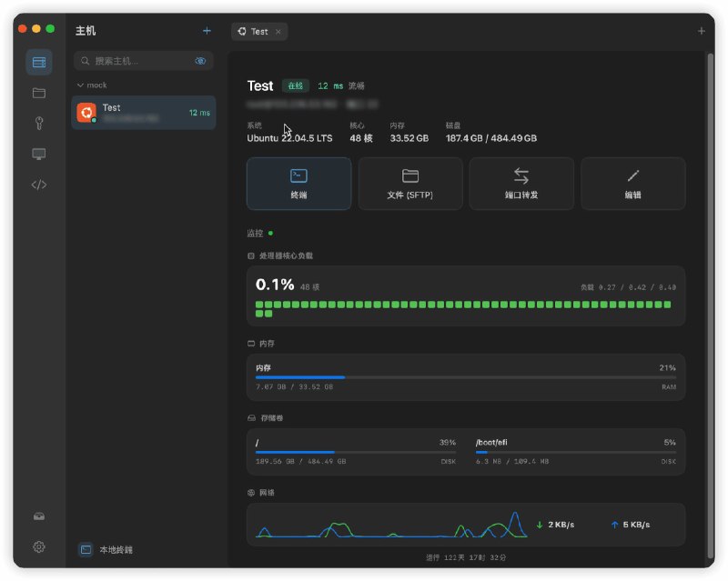The image size is (728, 581).
Task: Click the 存储卷 section header icon
Action: coord(252,418)
